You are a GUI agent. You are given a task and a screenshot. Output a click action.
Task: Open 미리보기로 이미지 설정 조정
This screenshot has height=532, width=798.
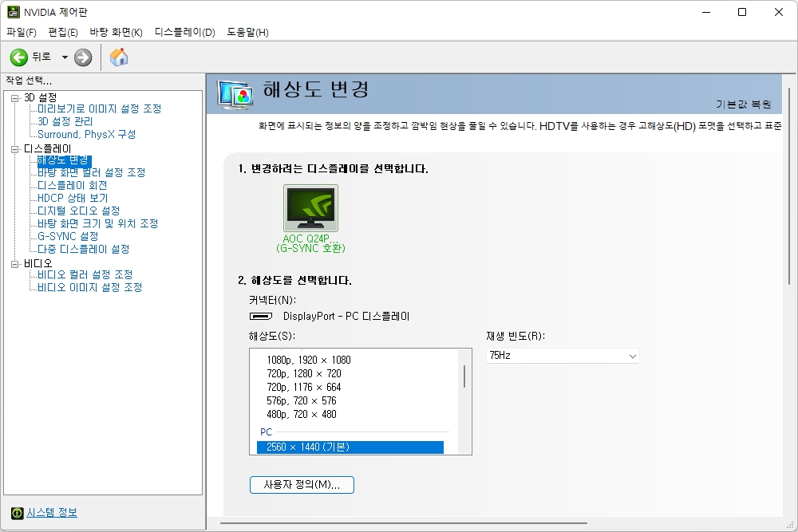click(x=99, y=108)
